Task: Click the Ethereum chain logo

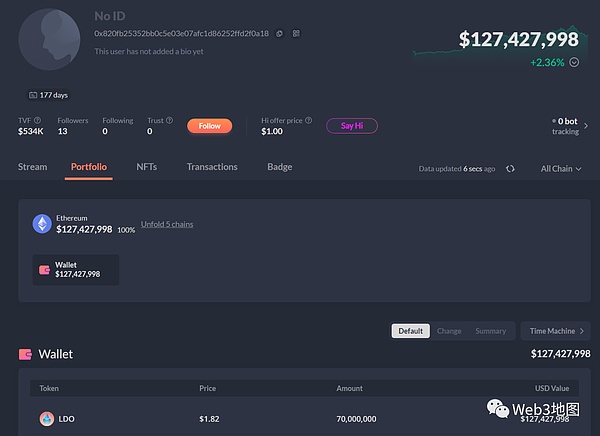Action: point(42,224)
